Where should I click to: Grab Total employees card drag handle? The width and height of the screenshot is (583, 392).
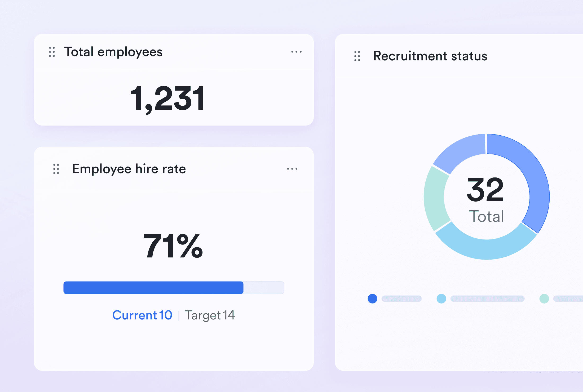click(x=52, y=52)
